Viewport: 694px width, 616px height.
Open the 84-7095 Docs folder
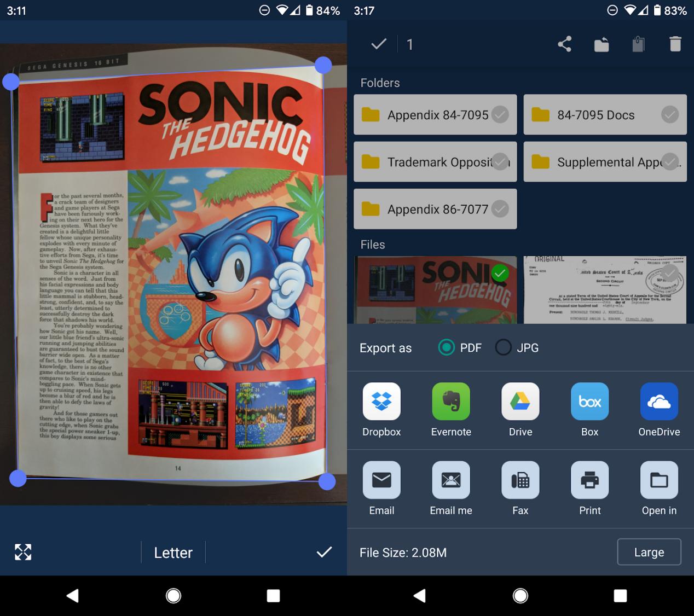(x=605, y=114)
